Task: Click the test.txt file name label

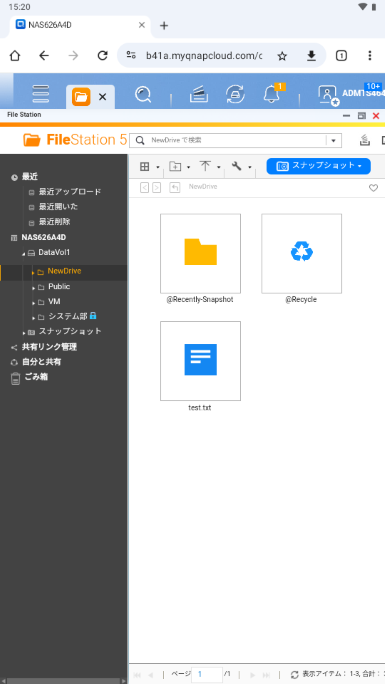Action: pos(200,408)
